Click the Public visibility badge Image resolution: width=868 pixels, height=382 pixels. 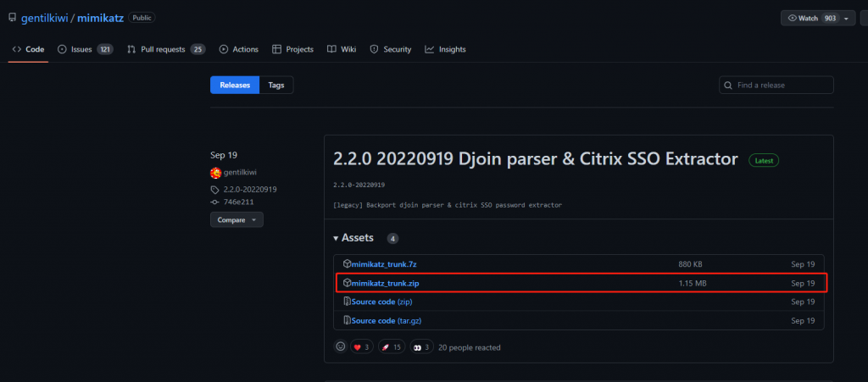click(x=142, y=18)
